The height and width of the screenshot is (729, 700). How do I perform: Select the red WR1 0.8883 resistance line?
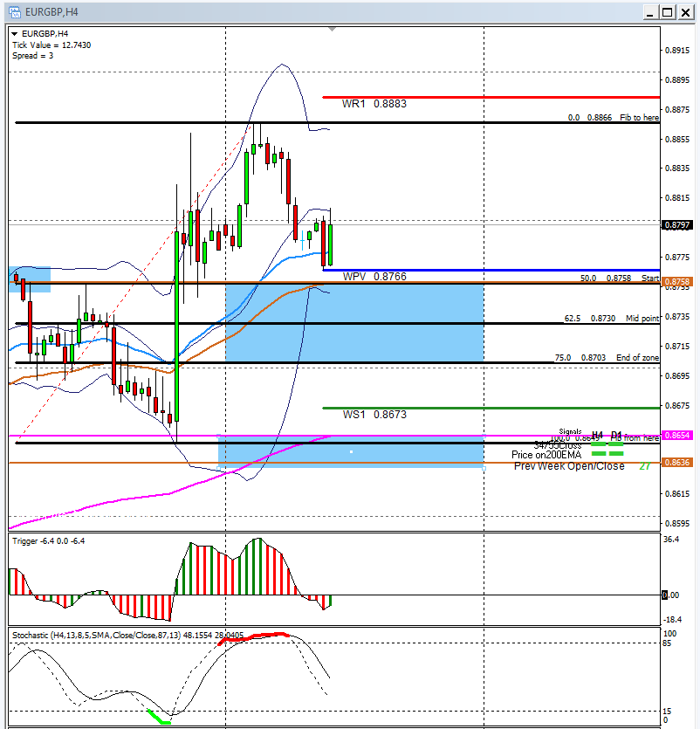(x=489, y=97)
